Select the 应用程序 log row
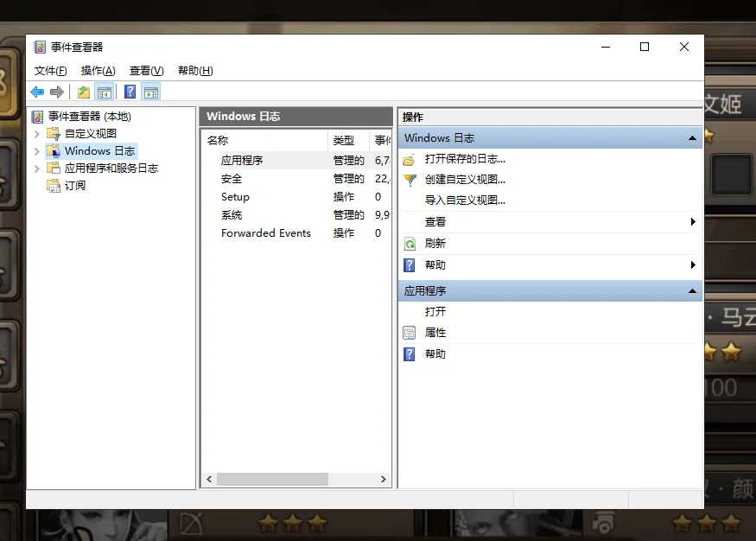Viewport: 756px width, 541px height. click(x=296, y=161)
